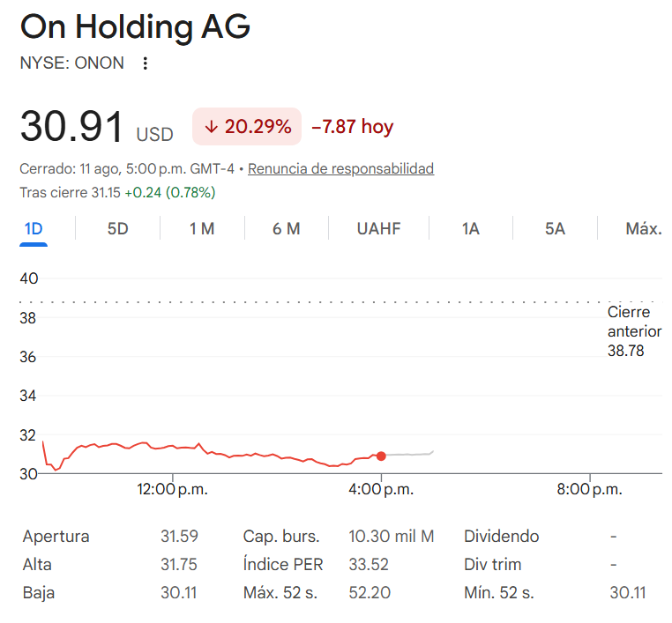The width and height of the screenshot is (672, 623).
Task: Click the red closing-price dot on chart
Action: (381, 456)
